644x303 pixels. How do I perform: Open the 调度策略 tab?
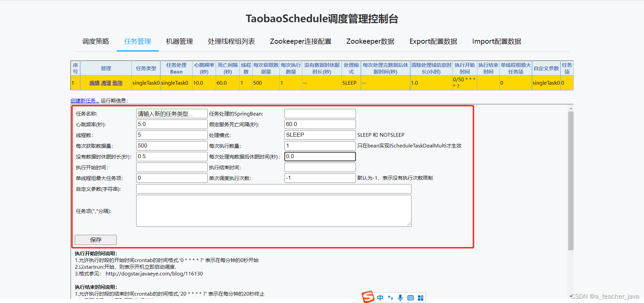pos(96,41)
